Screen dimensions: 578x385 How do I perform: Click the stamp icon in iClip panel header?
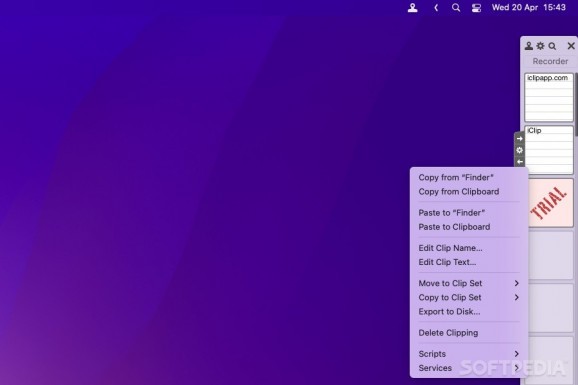[x=529, y=46]
